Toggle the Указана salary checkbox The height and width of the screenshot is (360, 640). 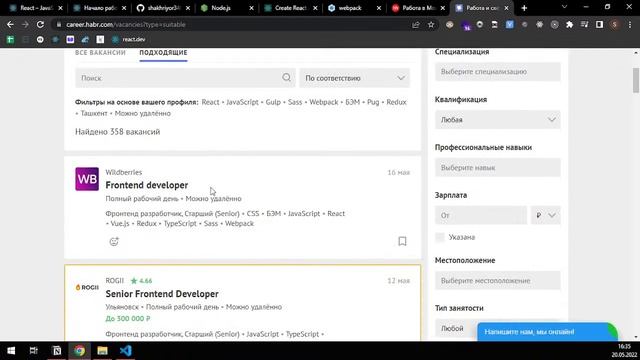440,237
